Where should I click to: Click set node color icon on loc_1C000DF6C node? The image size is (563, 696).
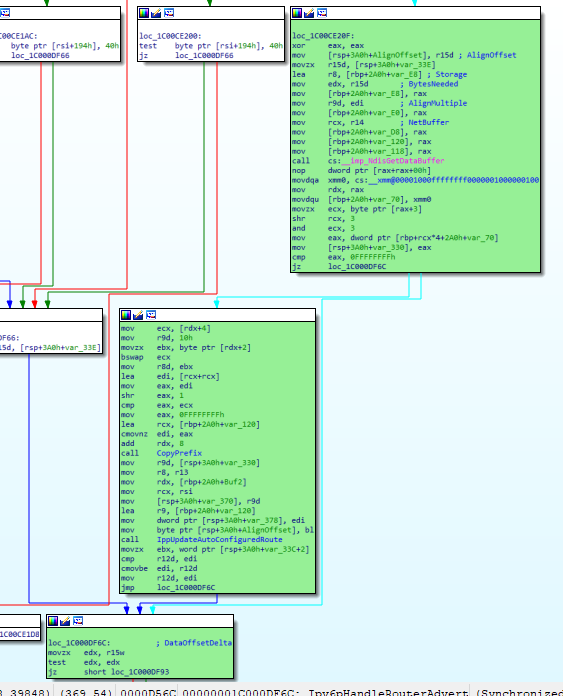click(53, 621)
